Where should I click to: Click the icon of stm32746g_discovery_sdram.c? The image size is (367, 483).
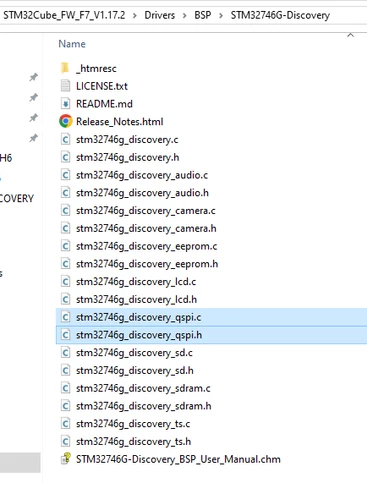pos(65,388)
